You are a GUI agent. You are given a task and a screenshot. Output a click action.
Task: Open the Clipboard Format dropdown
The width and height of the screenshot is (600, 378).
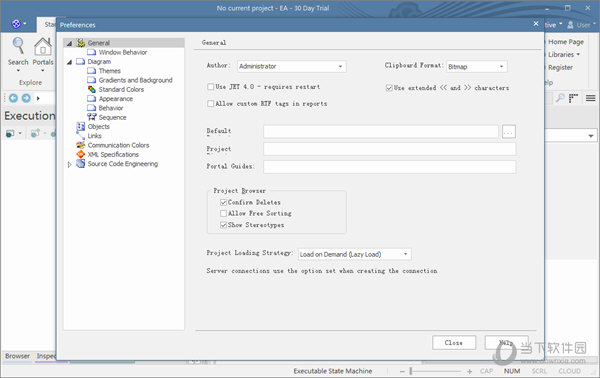point(501,67)
